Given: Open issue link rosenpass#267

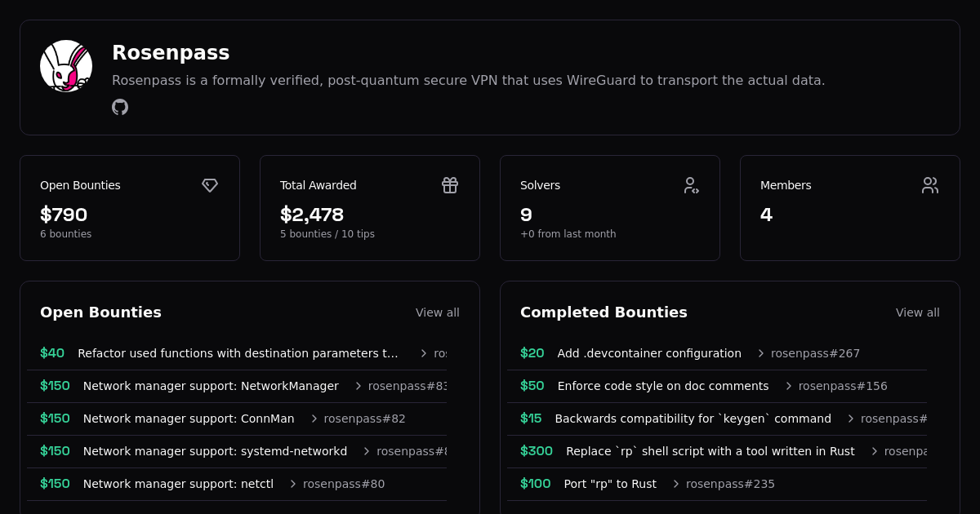Looking at the screenshot, I should (x=815, y=353).
